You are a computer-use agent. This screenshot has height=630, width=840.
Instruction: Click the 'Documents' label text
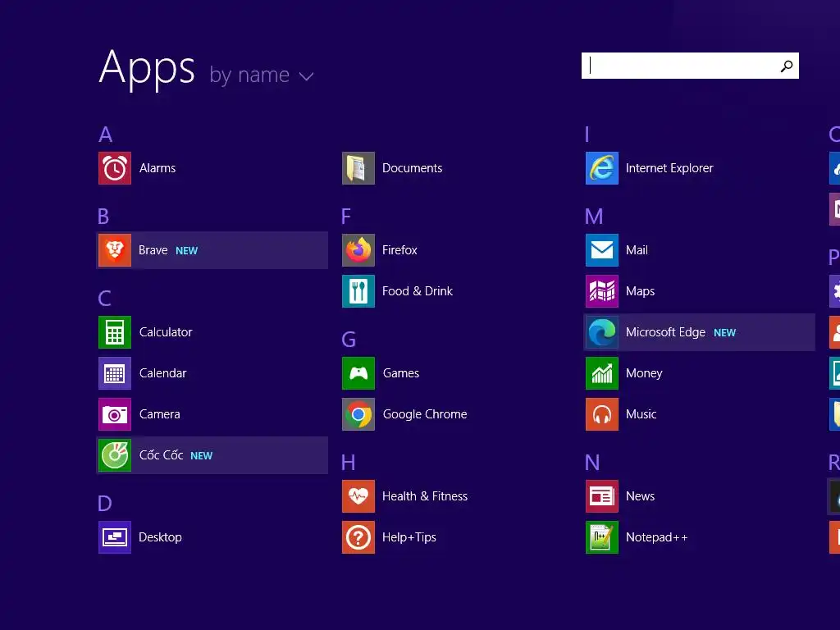click(x=413, y=168)
